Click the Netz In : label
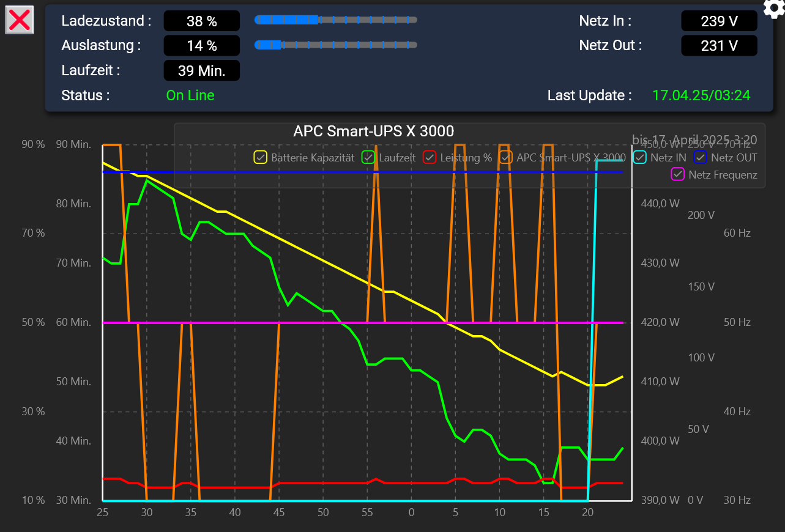The image size is (785, 532). pyautogui.click(x=605, y=21)
